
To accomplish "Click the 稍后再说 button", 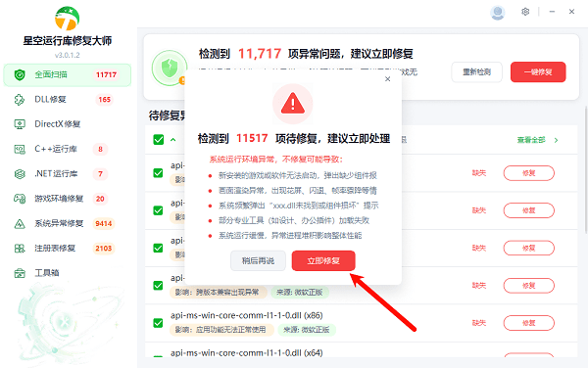I will pyautogui.click(x=258, y=260).
